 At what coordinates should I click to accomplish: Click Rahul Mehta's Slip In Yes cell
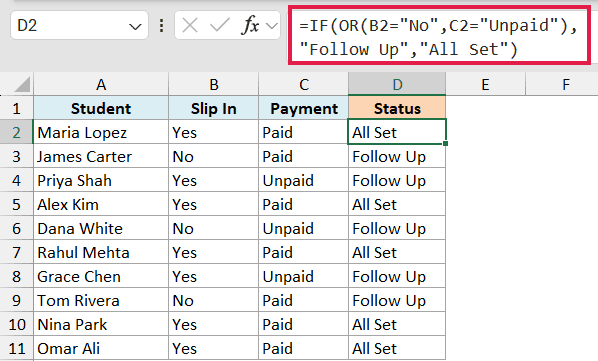tap(214, 252)
